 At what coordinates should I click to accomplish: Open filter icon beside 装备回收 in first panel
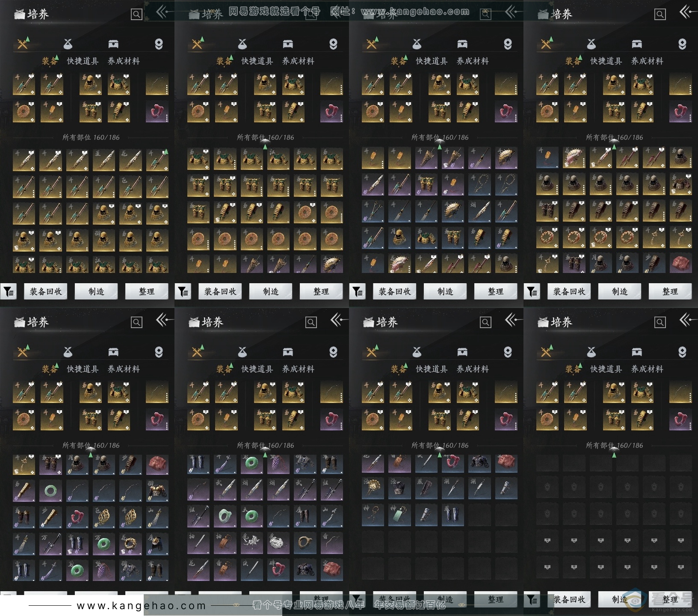[9, 292]
